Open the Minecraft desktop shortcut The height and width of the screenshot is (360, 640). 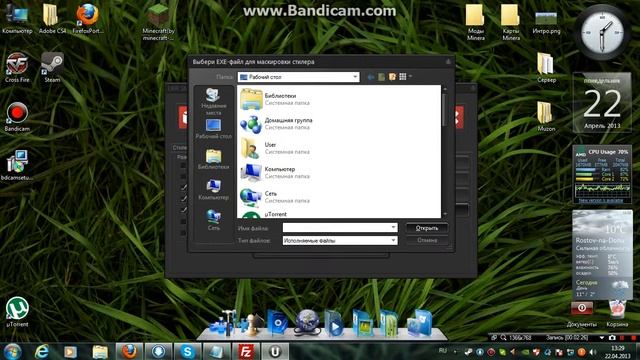point(158,22)
